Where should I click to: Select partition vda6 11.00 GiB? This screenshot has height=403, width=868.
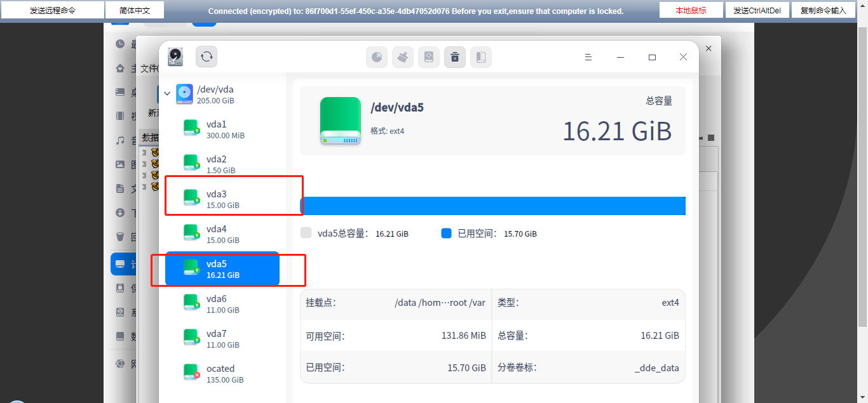coord(222,303)
